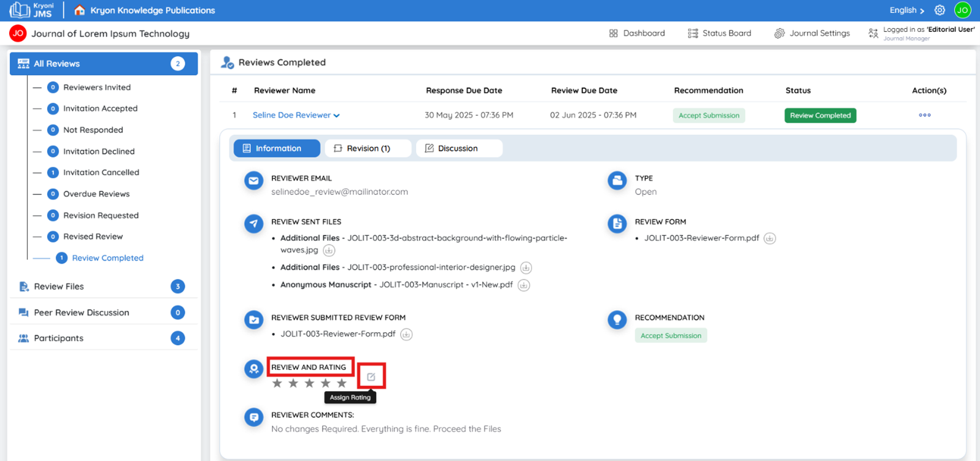The height and width of the screenshot is (461, 980).
Task: Click the Peer Review Discussion chat icon
Action: coord(23,313)
